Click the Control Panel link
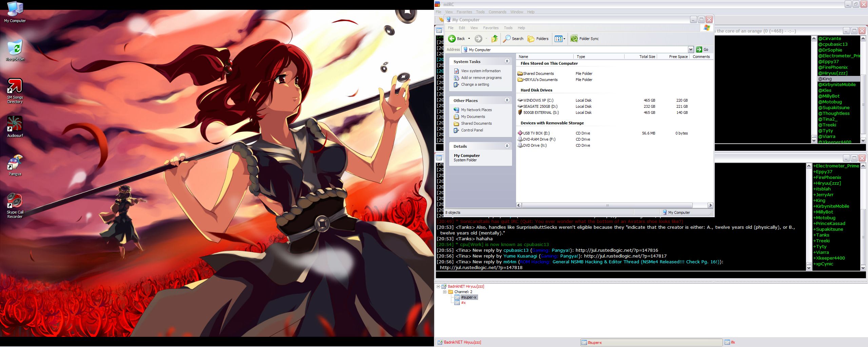 pos(472,130)
